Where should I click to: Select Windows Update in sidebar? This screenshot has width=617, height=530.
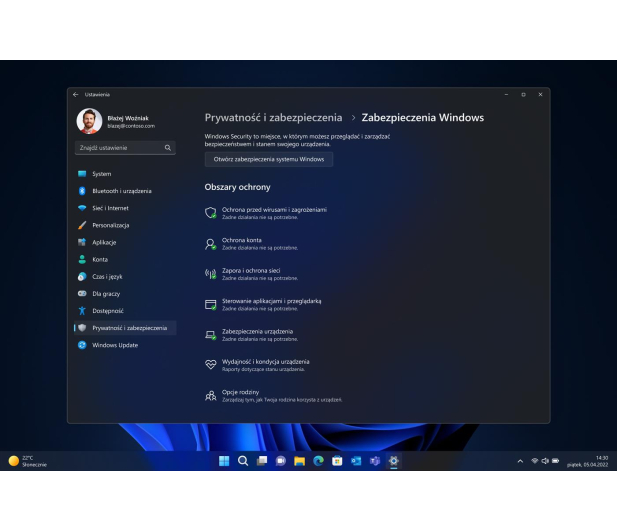125,345
